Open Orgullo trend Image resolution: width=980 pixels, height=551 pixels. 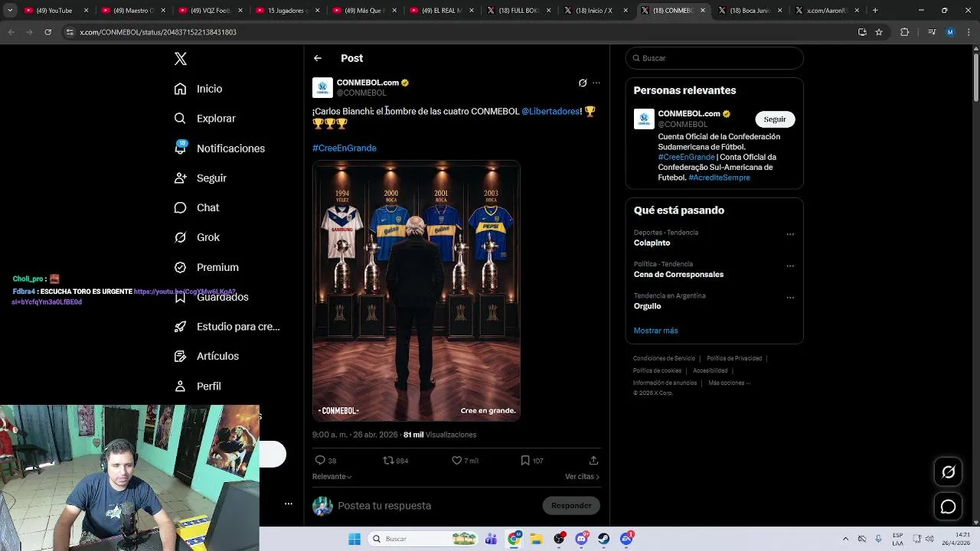pyautogui.click(x=647, y=306)
